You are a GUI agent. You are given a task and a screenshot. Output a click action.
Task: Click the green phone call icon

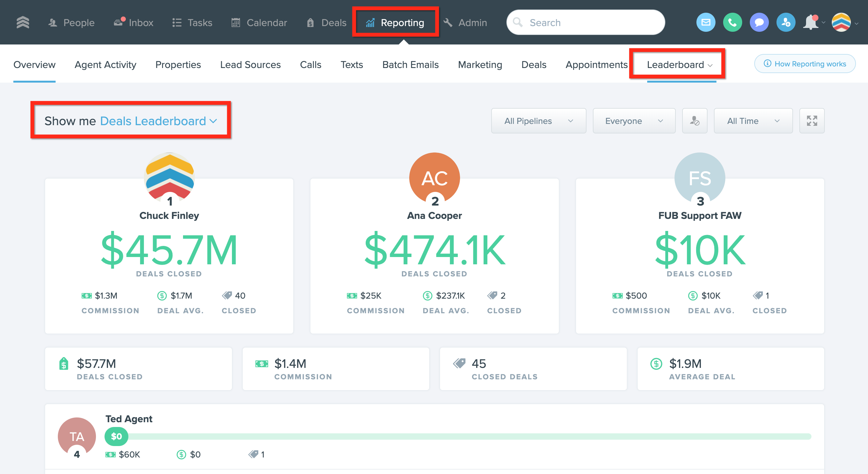click(x=732, y=23)
